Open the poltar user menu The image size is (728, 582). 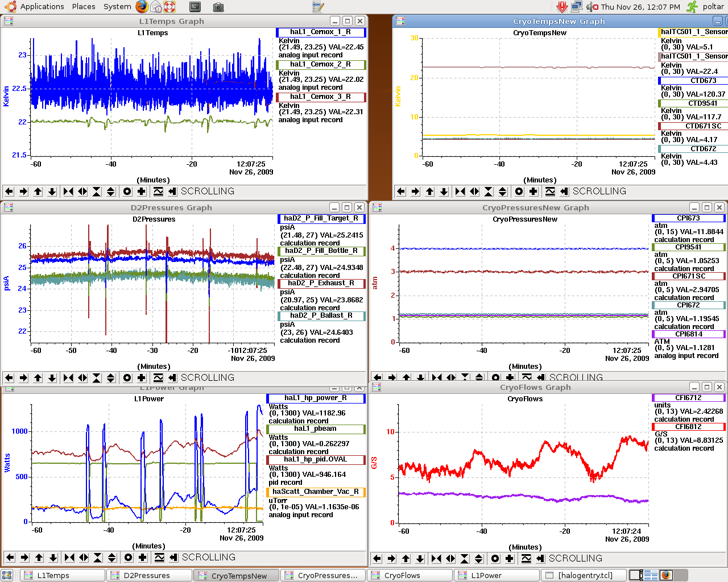tap(713, 7)
